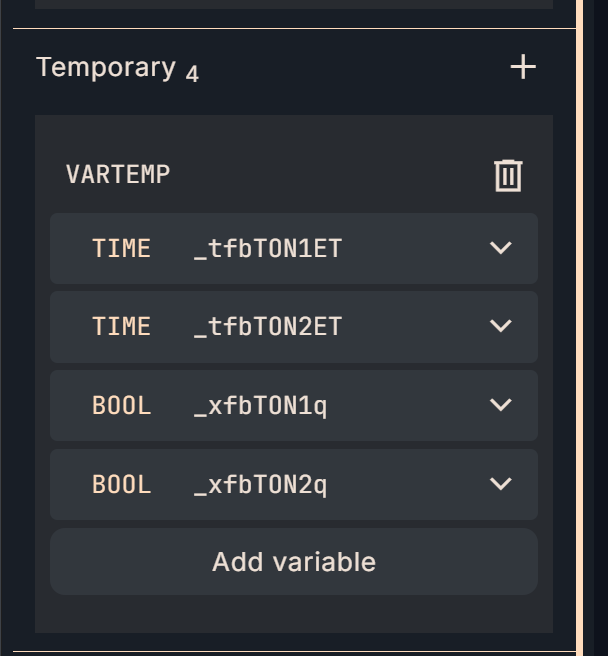Expand the _tfbTON1ET variable chevron
This screenshot has width=608, height=656.
coord(501,248)
